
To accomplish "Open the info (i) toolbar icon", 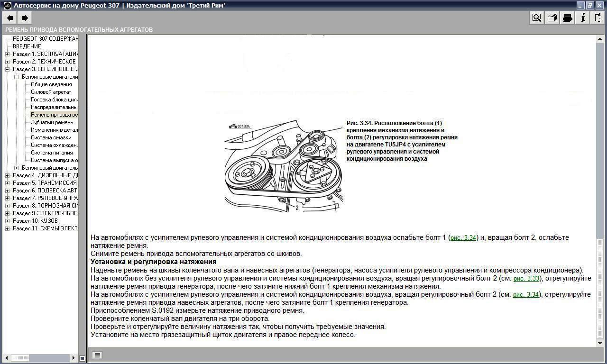I will (583, 18).
